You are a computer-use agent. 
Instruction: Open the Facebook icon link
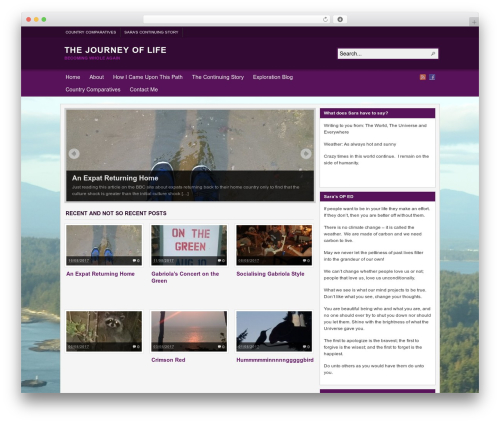click(x=432, y=77)
